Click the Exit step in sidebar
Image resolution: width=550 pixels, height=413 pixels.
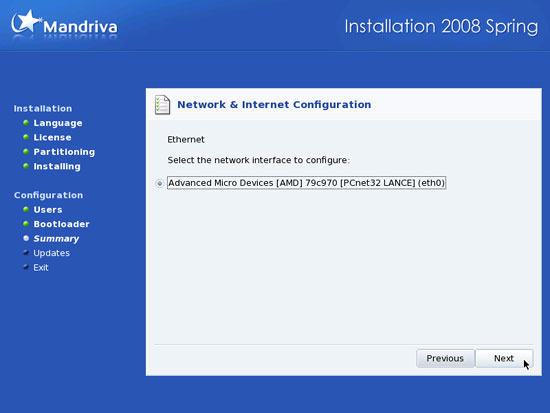coord(41,267)
